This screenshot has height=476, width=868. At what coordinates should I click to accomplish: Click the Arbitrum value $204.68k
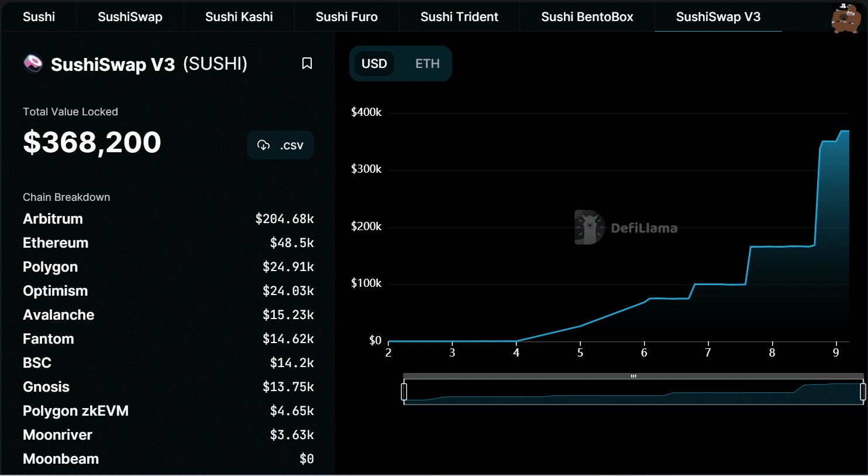(x=285, y=219)
